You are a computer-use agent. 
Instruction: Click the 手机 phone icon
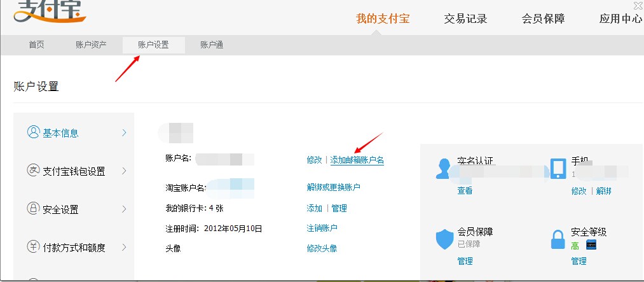(x=558, y=169)
